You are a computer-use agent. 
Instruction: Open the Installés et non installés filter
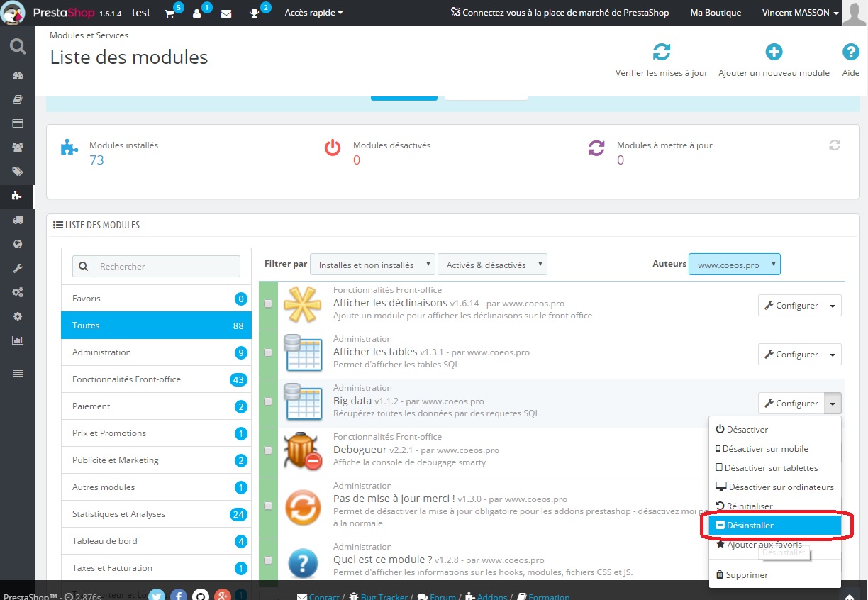(373, 265)
